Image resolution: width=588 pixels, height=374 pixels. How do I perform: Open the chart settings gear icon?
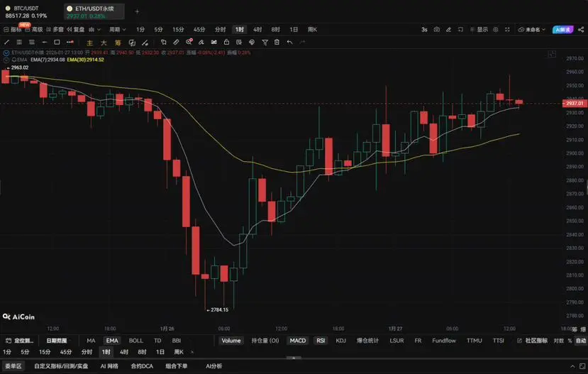(x=495, y=29)
